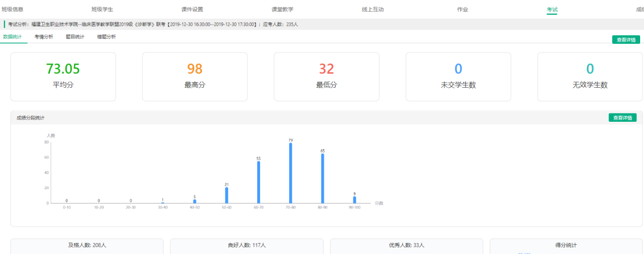
Task: Click the 70-80 bar showing 79
Action: pos(291,173)
